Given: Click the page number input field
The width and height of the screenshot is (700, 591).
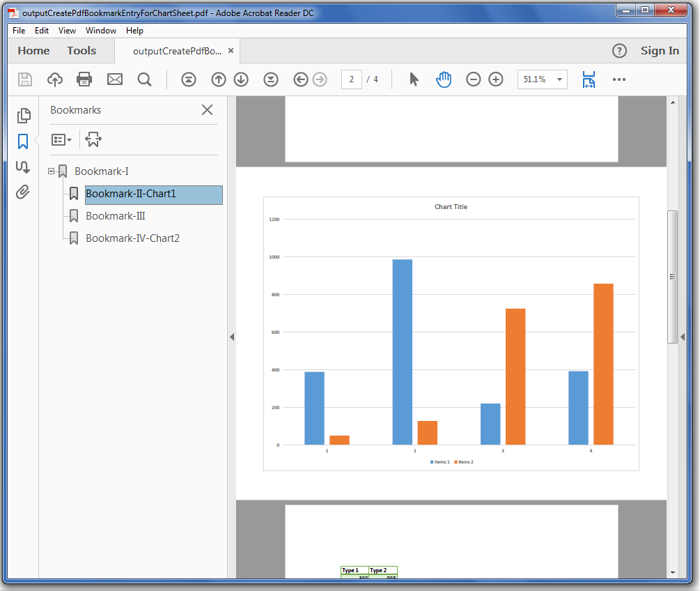Looking at the screenshot, I should pos(351,79).
